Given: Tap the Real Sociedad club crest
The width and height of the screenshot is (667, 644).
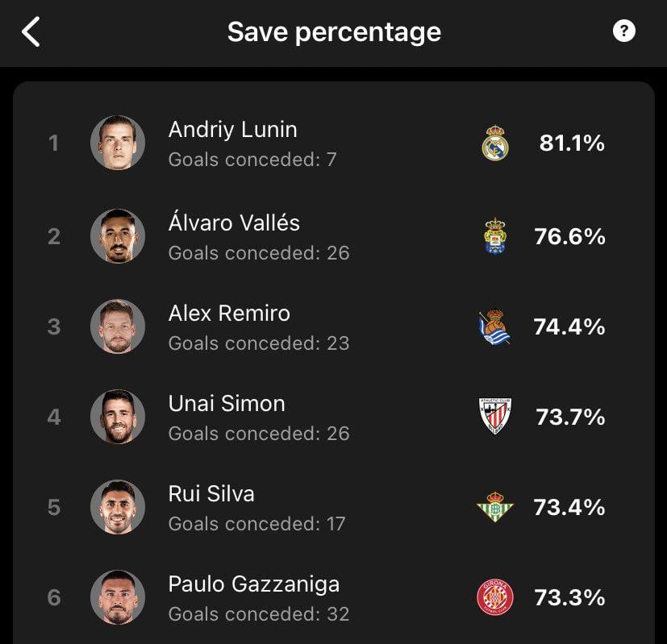Looking at the screenshot, I should (494, 327).
